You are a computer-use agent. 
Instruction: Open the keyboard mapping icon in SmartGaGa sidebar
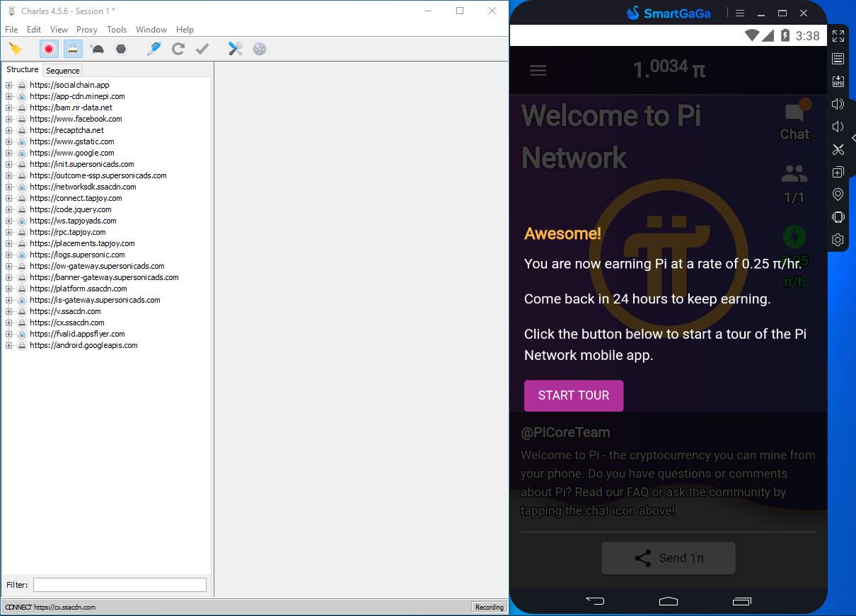pos(838,58)
